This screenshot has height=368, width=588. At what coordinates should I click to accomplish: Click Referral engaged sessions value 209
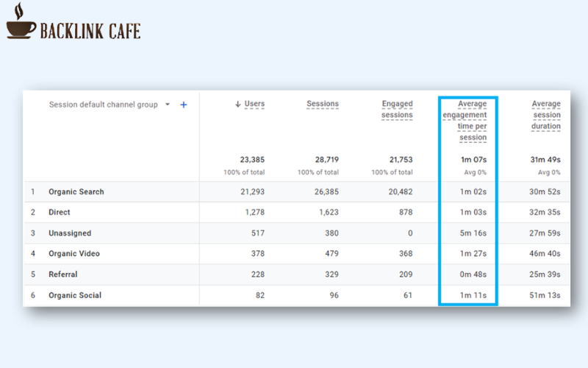tap(406, 275)
